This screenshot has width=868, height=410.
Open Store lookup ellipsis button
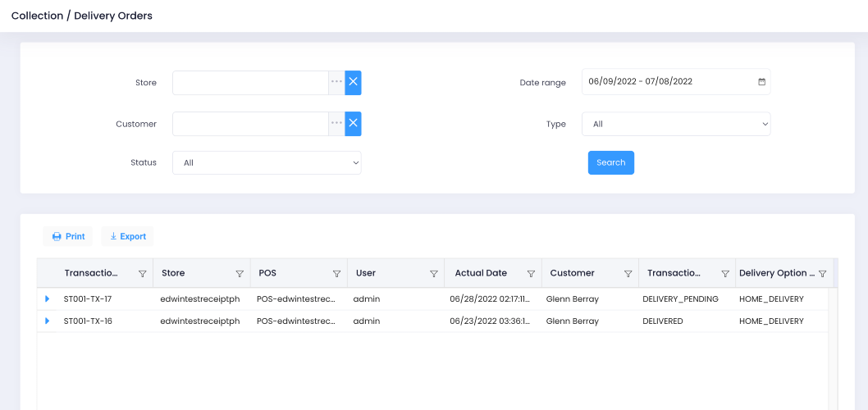(336, 83)
